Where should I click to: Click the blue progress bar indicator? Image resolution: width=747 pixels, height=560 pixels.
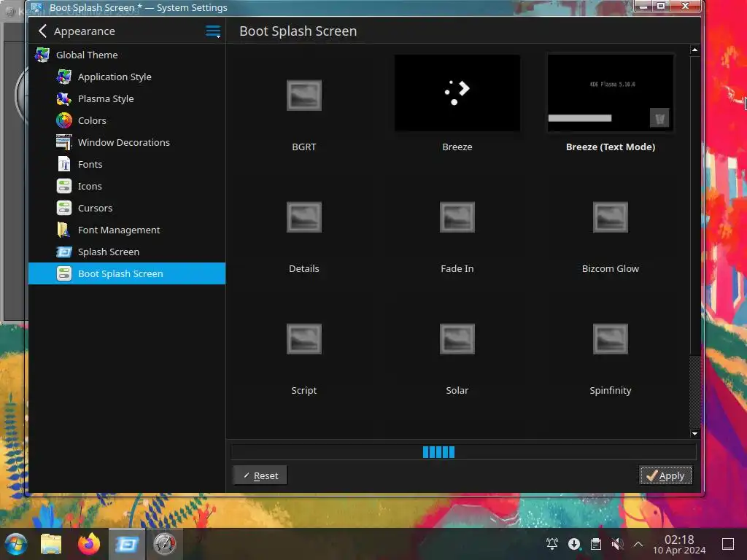point(438,452)
